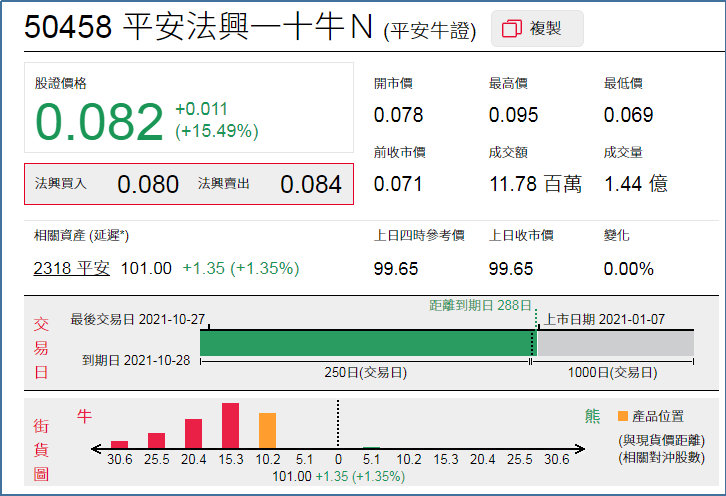Click the 0 center axis label of the chart
The image size is (726, 496).
tap(338, 459)
